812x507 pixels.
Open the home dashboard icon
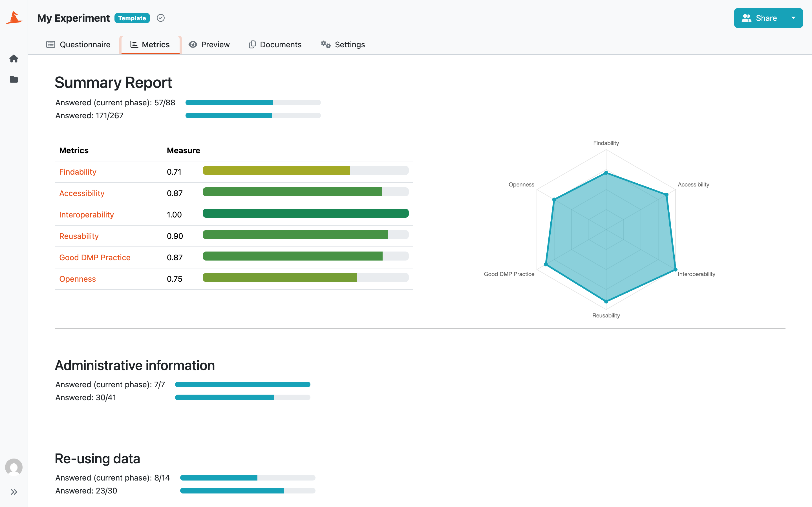click(x=14, y=59)
